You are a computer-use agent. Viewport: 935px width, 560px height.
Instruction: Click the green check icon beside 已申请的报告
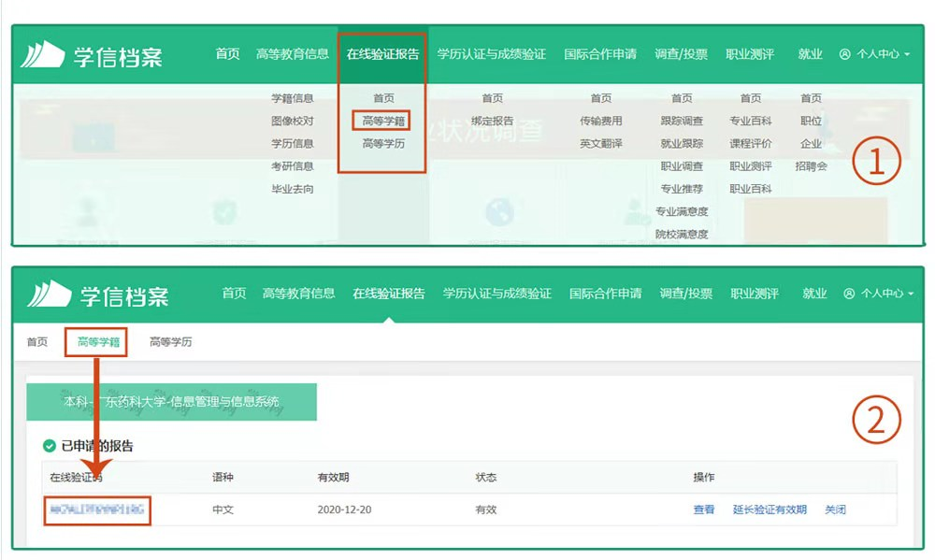[50, 446]
